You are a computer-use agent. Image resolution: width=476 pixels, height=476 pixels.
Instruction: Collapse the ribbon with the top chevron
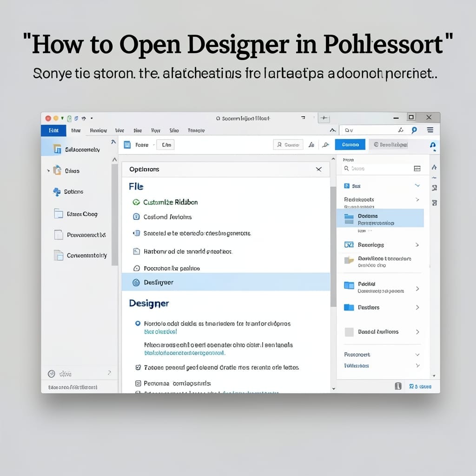(333, 130)
